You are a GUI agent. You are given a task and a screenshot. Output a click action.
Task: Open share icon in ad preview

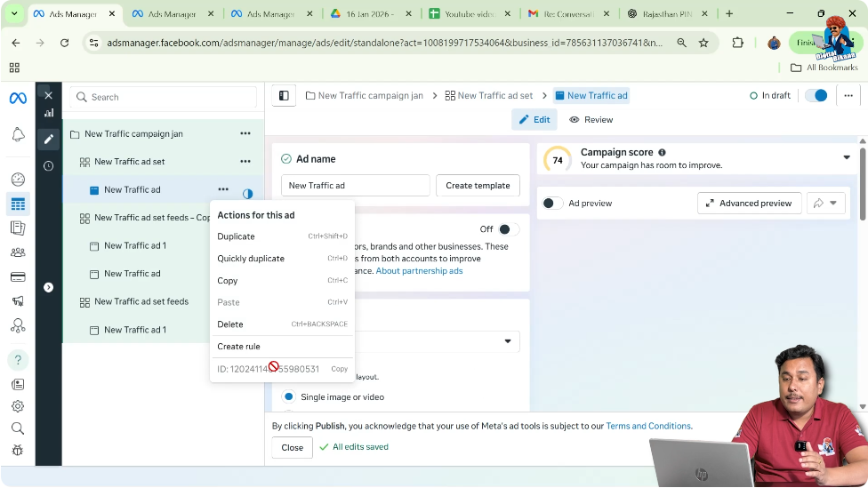click(x=818, y=204)
